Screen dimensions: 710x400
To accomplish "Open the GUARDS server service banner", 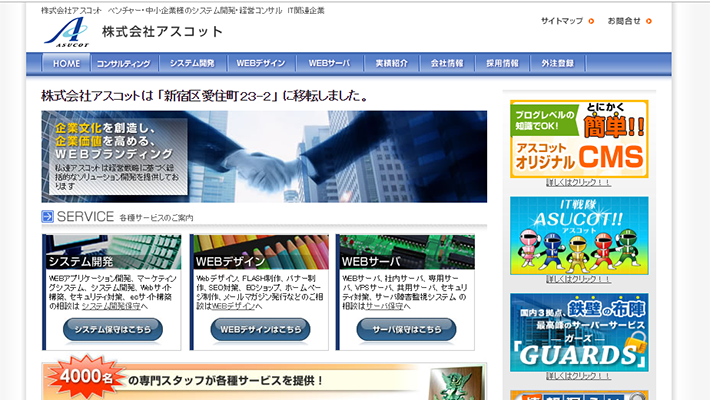I will tap(579, 333).
